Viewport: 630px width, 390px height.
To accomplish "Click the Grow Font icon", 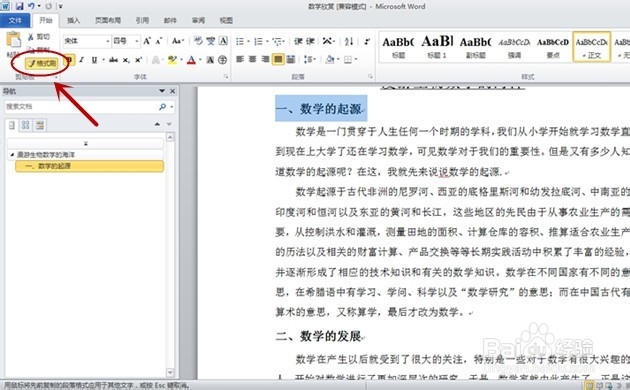I will coord(147,41).
